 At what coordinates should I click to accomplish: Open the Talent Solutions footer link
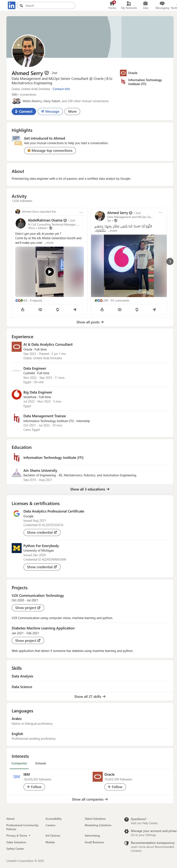pos(95,819)
